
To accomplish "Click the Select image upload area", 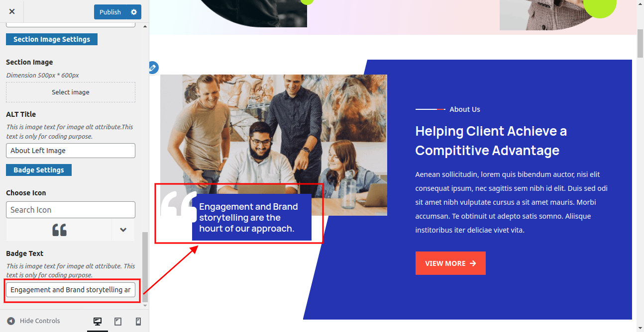I will coord(71,92).
